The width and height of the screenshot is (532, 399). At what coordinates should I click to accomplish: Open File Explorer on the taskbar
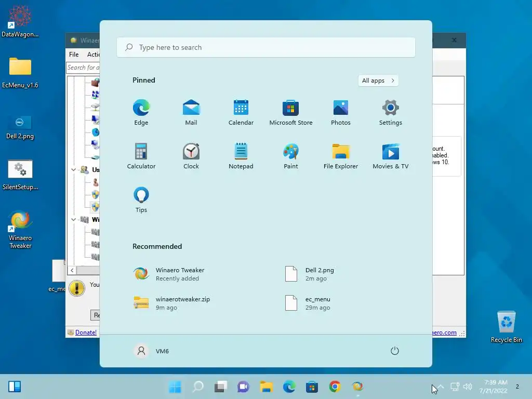coord(267,387)
